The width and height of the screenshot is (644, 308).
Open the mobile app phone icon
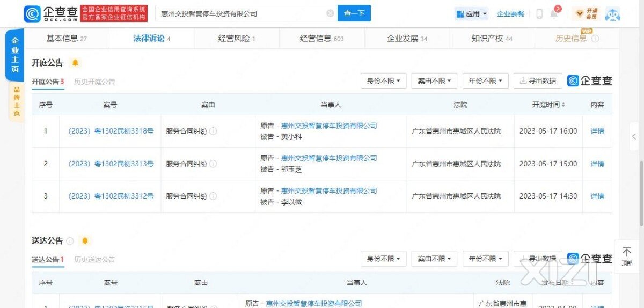coord(539,14)
